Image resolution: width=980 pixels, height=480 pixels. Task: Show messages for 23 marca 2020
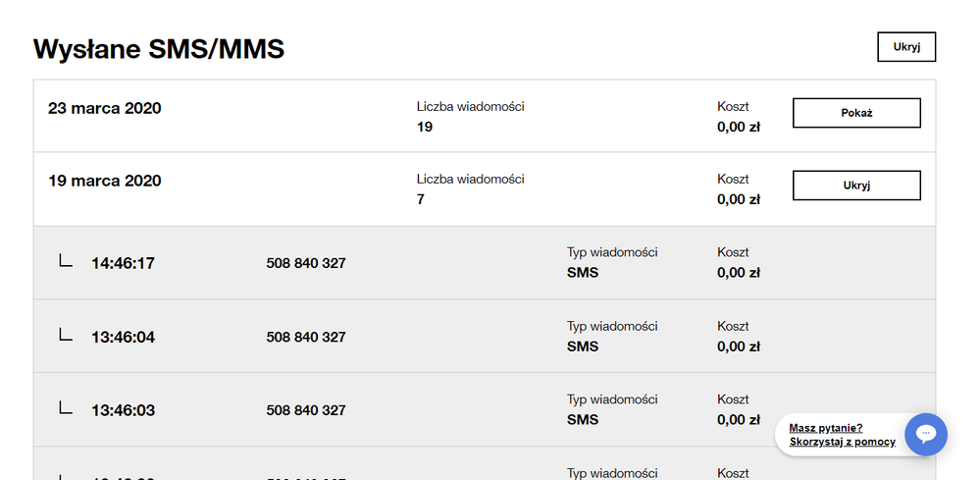click(856, 113)
